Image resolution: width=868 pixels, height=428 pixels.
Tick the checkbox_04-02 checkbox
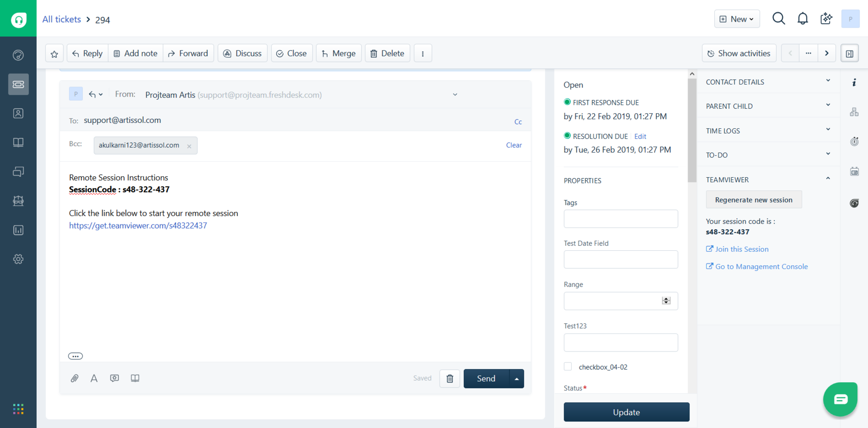coord(568,367)
